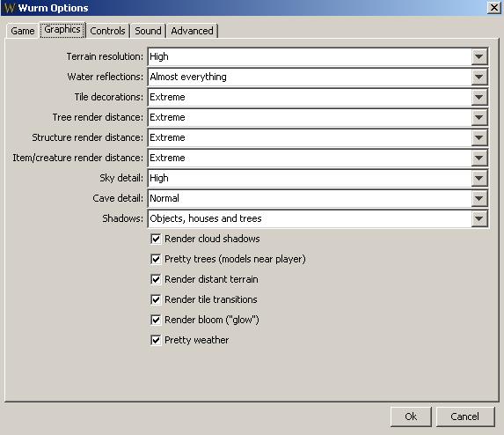This screenshot has width=504, height=435.
Task: Go to the Sound tab
Action: coord(148,31)
